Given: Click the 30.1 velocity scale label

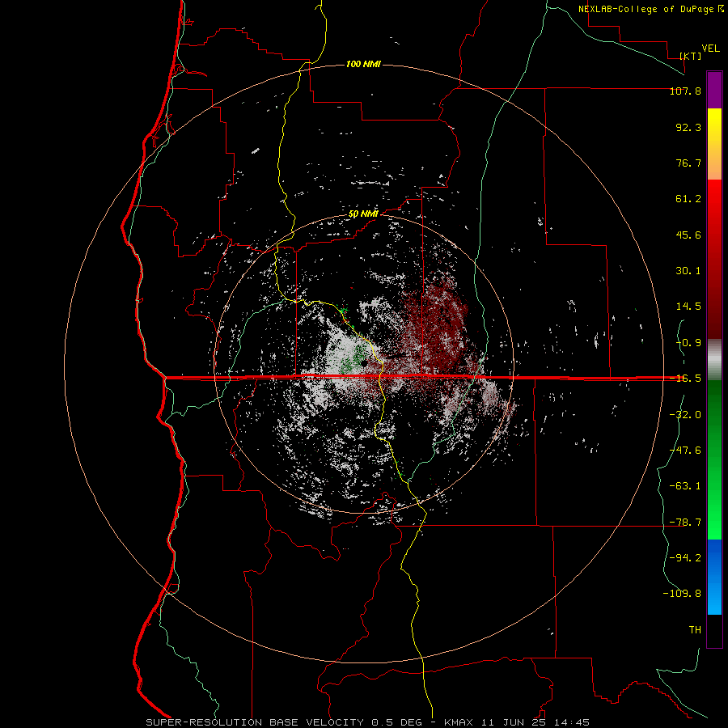Looking at the screenshot, I should coord(688,271).
